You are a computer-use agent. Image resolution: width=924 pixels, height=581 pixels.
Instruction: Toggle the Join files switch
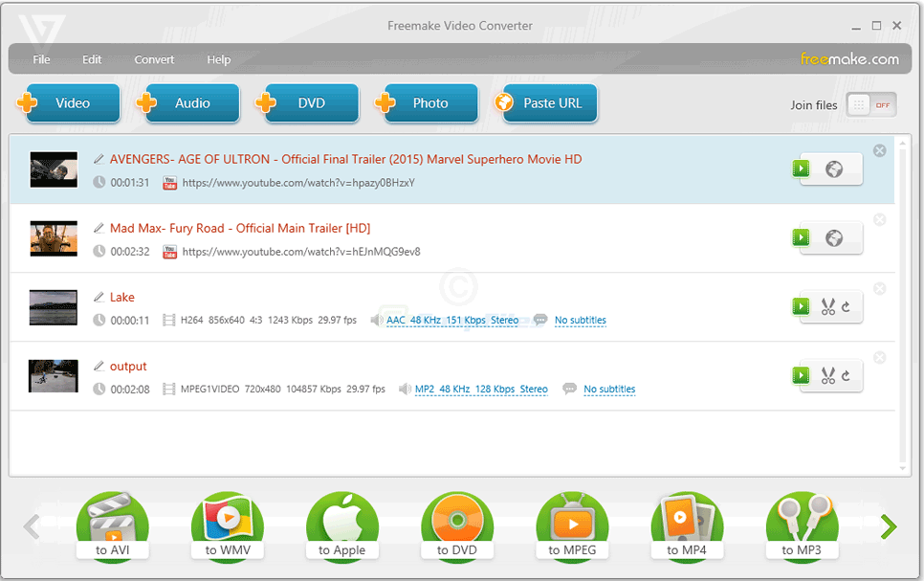pyautogui.click(x=871, y=105)
